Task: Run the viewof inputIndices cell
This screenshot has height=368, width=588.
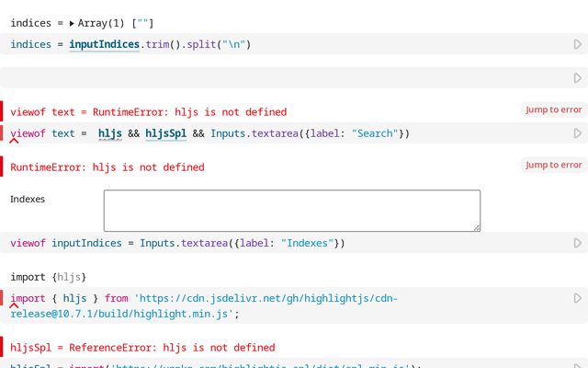Action: click(x=577, y=243)
